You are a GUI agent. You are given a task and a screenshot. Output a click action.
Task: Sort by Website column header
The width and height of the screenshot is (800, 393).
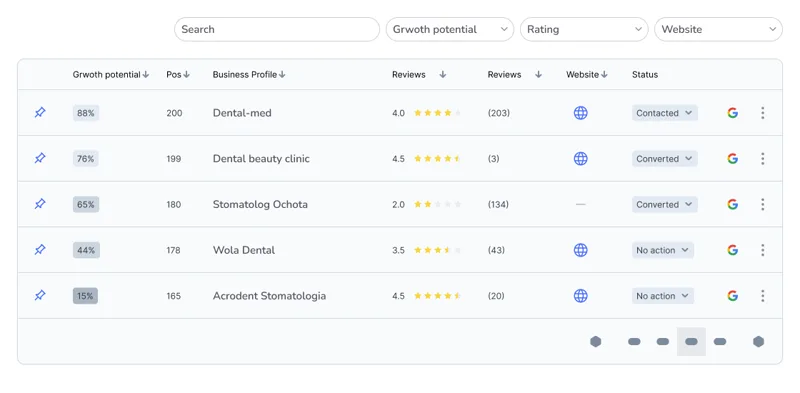click(x=587, y=75)
